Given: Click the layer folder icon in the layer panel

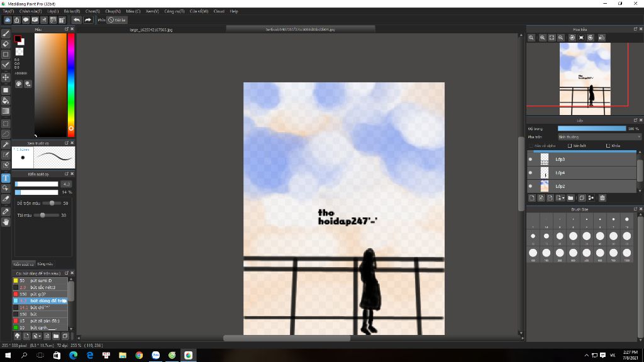Looking at the screenshot, I should tap(570, 198).
